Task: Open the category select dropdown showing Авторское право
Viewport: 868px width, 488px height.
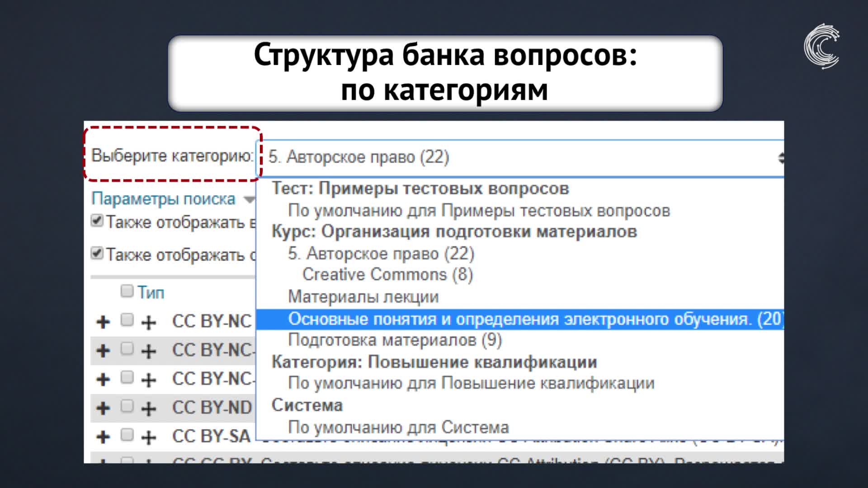Action: pyautogui.click(x=520, y=158)
